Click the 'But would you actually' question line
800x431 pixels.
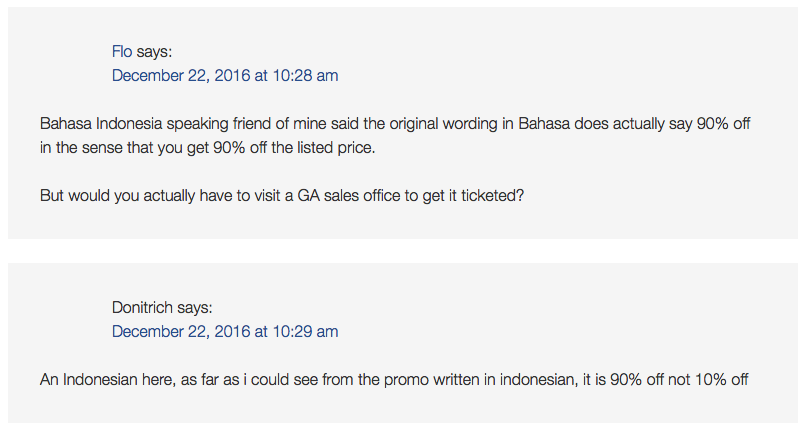coord(282,196)
